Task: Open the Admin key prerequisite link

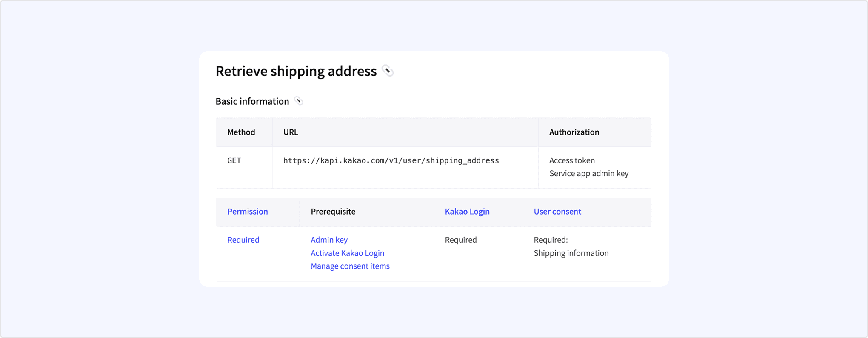Action: coord(329,240)
